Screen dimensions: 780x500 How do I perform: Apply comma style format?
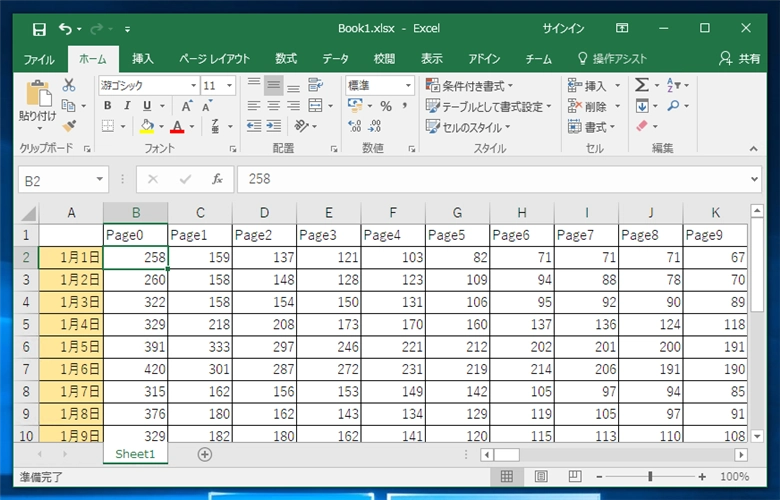(x=405, y=106)
